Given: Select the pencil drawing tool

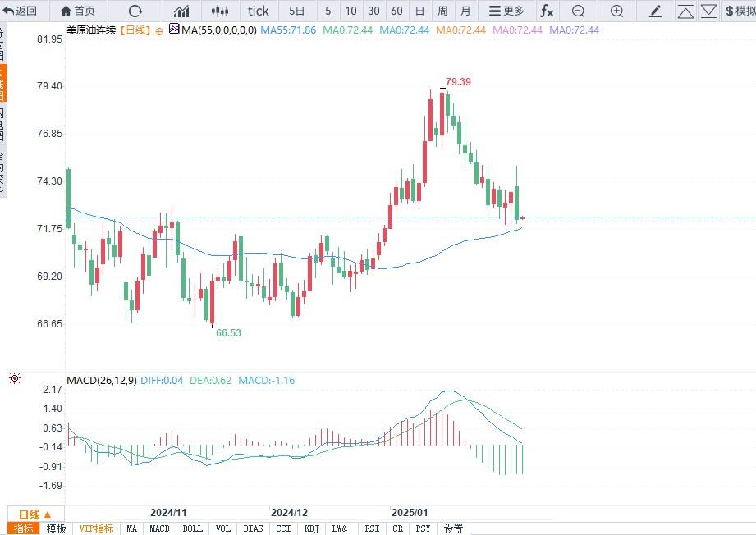Looking at the screenshot, I should coord(655,11).
